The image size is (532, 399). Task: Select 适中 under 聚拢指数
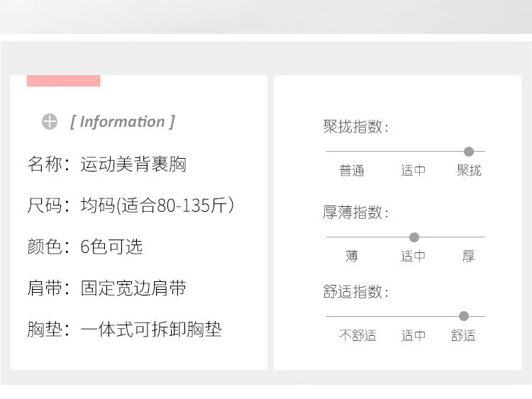[413, 170]
